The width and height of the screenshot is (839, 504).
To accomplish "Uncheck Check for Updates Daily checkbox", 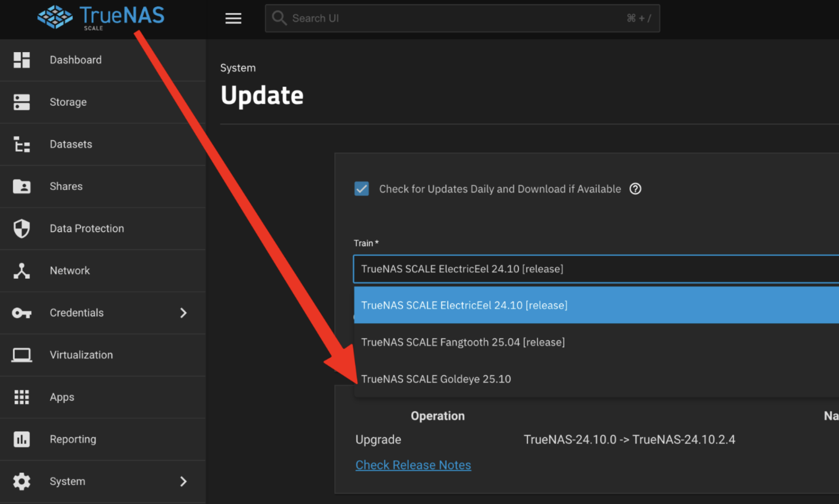I will pyautogui.click(x=362, y=189).
